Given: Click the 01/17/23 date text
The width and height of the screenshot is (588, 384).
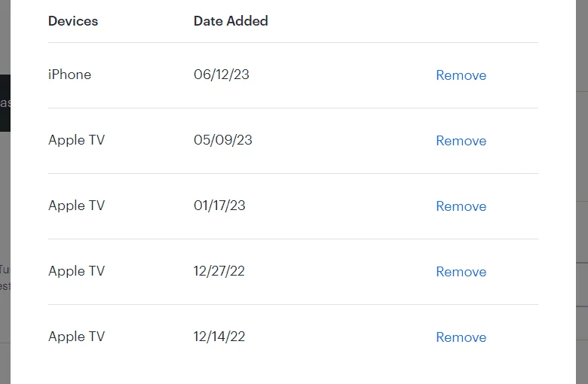Looking at the screenshot, I should (x=219, y=206).
